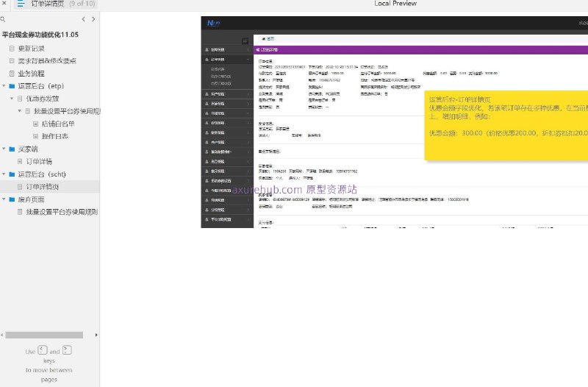Toggle the page list hamburger icon

coord(21,4)
